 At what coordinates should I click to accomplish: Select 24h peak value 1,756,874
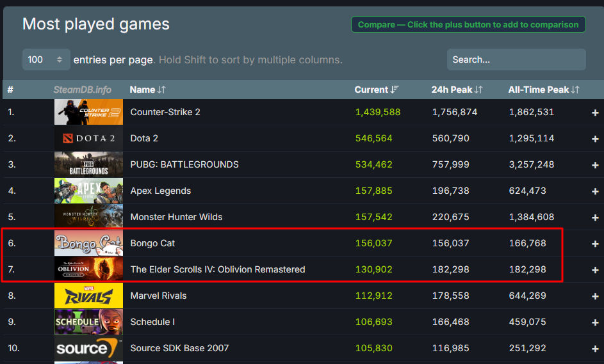455,112
